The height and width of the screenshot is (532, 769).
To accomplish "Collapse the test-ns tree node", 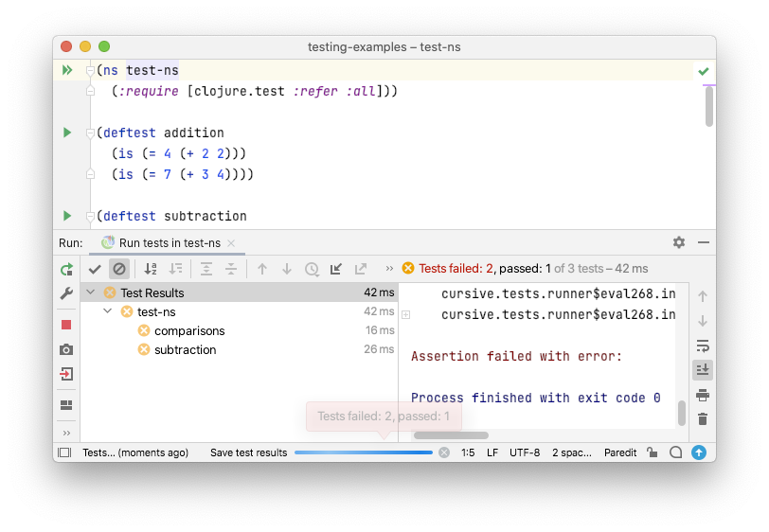I will [108, 310].
